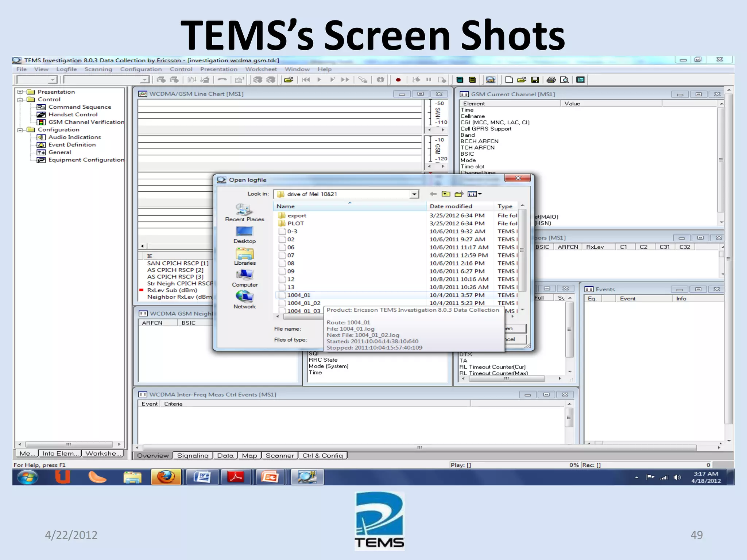Click the rewind logfile button in toolbar
This screenshot has height=560, width=747.
click(x=306, y=79)
